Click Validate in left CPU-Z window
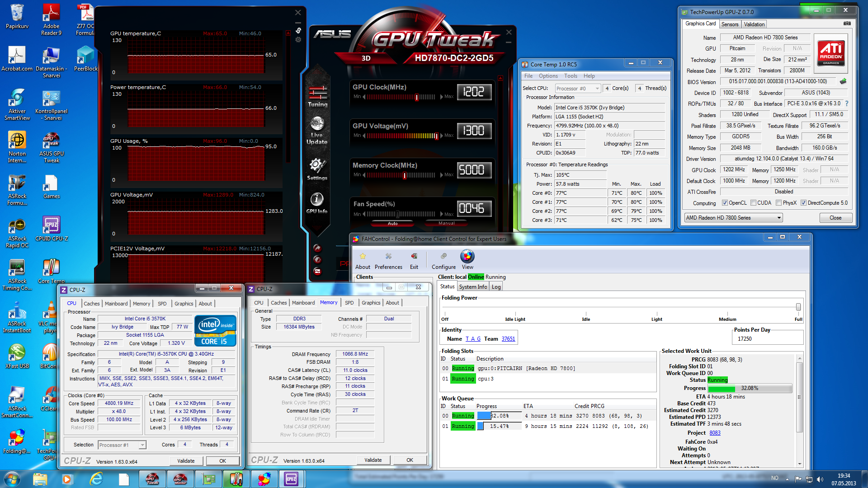The width and height of the screenshot is (868, 488). (186, 461)
